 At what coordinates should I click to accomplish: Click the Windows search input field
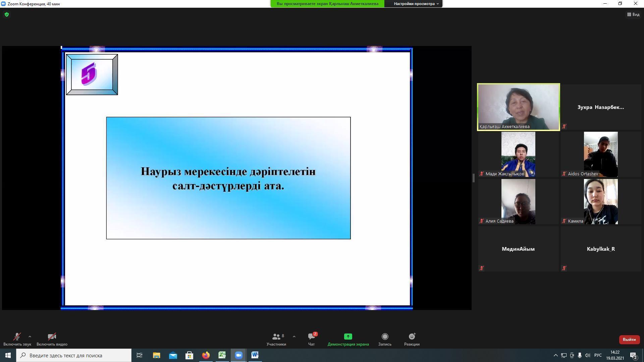click(74, 355)
